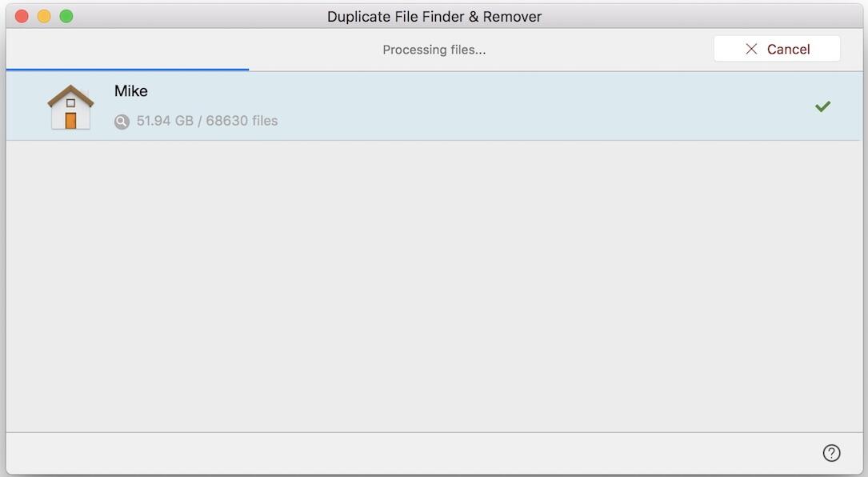Click the 68630 files count text
The image size is (868, 477).
click(x=242, y=121)
